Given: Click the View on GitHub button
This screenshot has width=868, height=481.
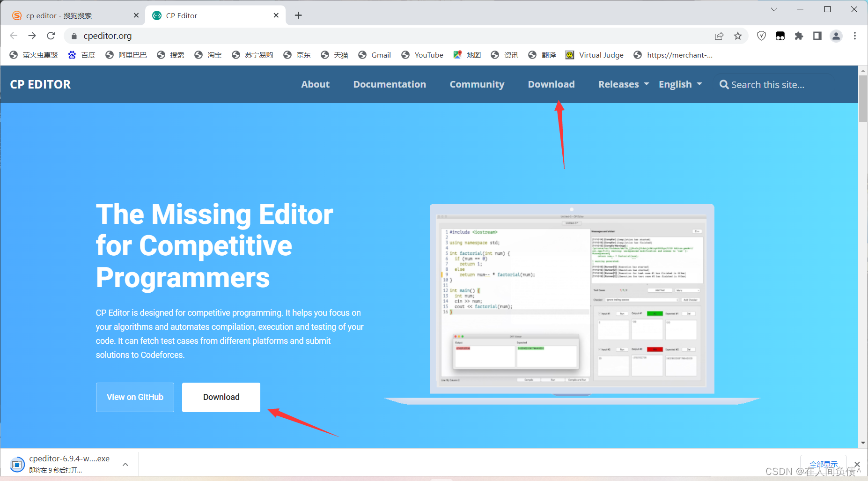Looking at the screenshot, I should 135,397.
